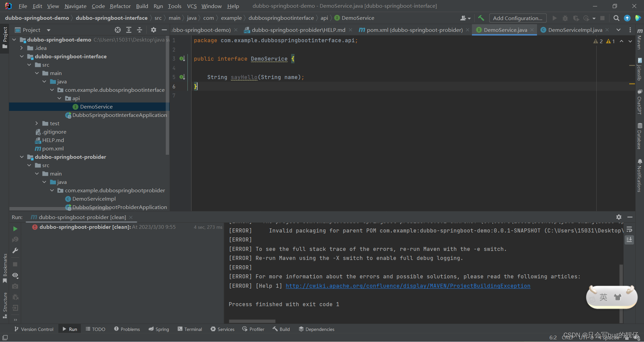Open the ProjectBuildingException help link
Image resolution: width=644 pixels, height=342 pixels.
tap(408, 286)
